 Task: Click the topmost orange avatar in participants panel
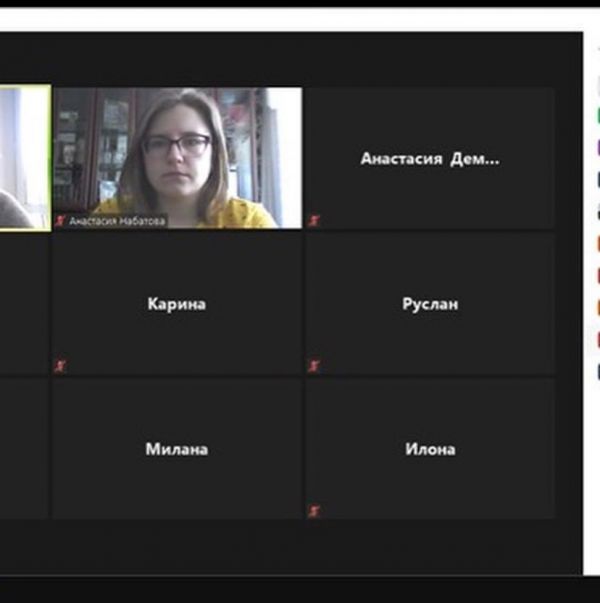point(597,243)
